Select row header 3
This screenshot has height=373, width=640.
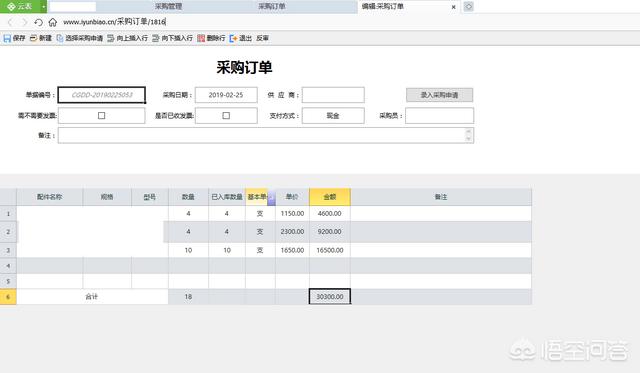coord(8,250)
